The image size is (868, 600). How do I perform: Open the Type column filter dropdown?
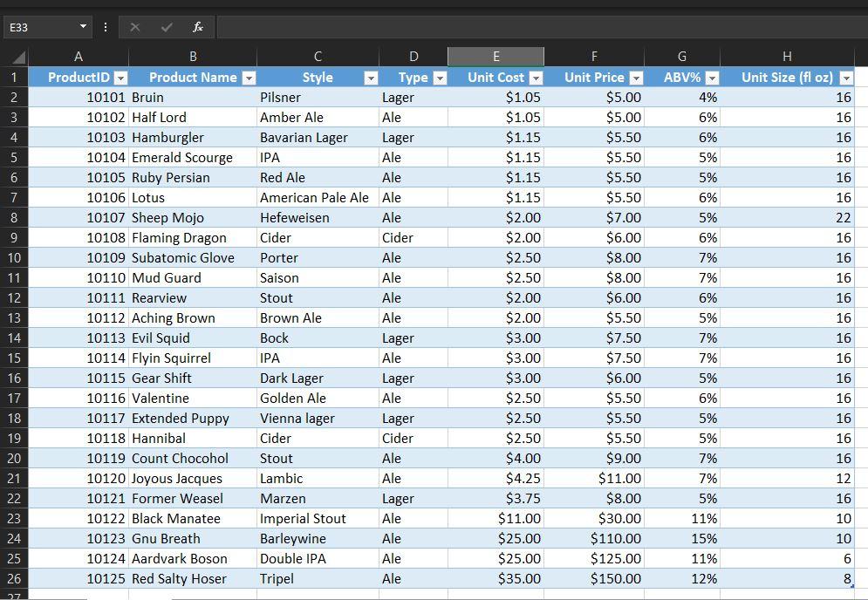441,78
